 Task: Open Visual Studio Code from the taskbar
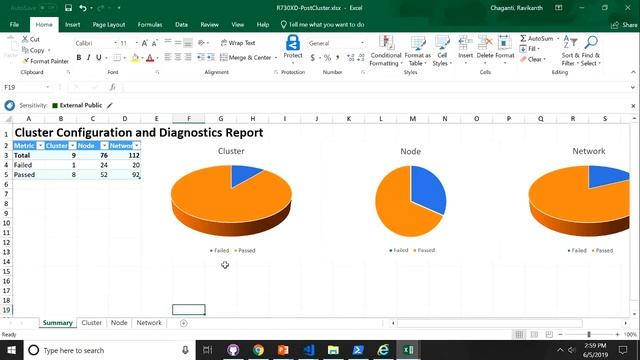click(x=309, y=350)
